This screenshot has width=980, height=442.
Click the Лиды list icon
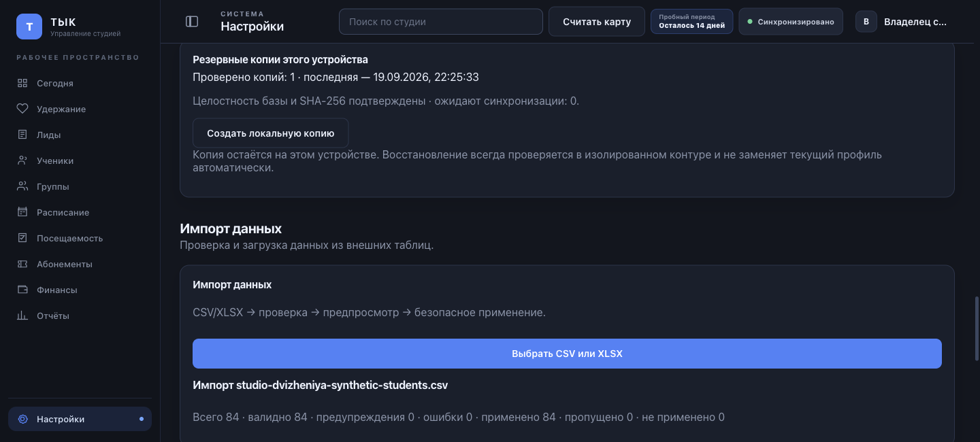(x=22, y=135)
